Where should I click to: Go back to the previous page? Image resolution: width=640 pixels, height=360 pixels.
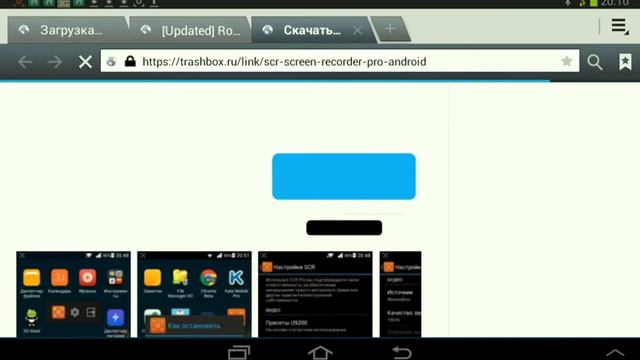(25, 62)
